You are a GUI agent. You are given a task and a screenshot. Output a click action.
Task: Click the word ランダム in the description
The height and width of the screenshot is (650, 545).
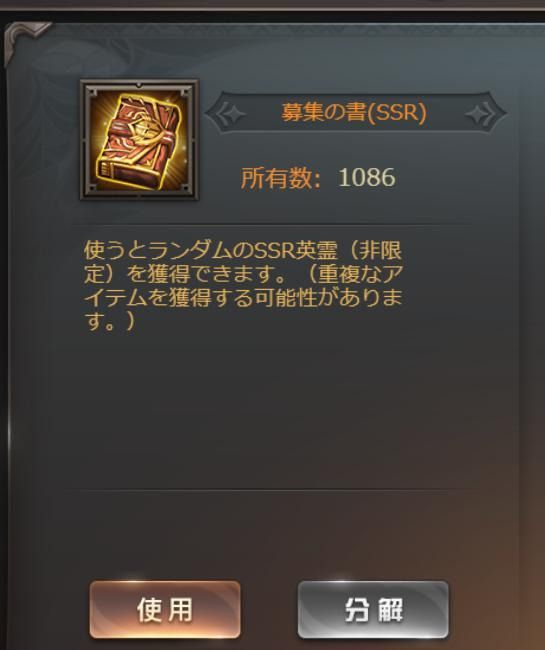click(189, 250)
